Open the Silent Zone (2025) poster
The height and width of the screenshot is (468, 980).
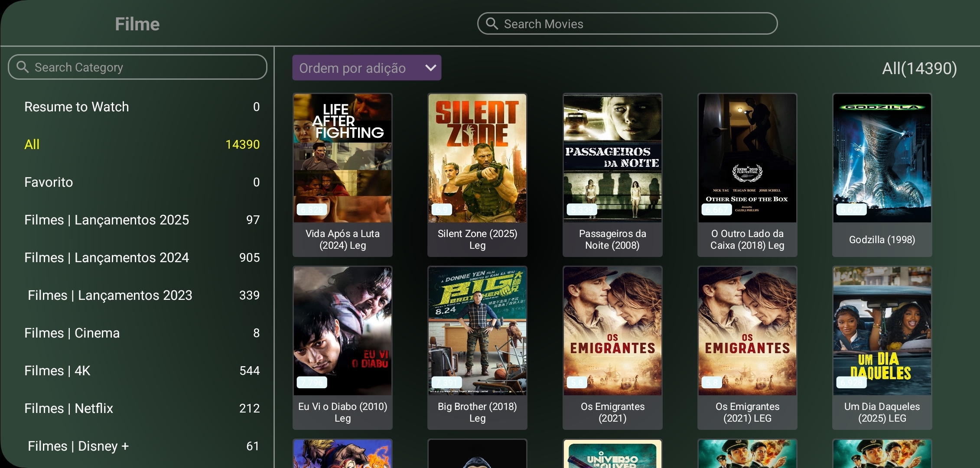[x=477, y=158]
